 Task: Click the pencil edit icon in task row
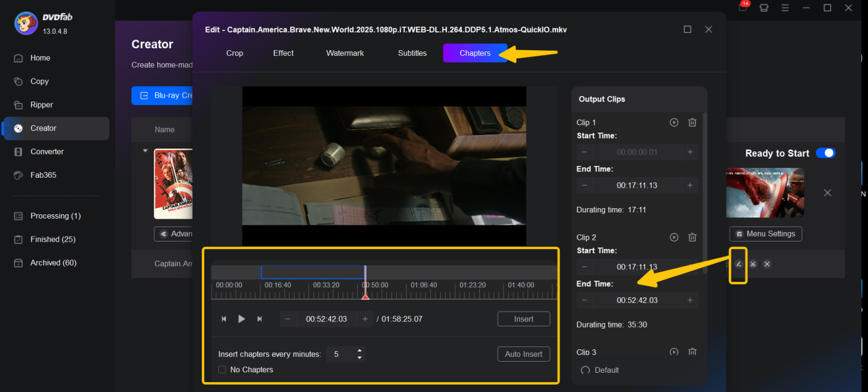point(738,264)
